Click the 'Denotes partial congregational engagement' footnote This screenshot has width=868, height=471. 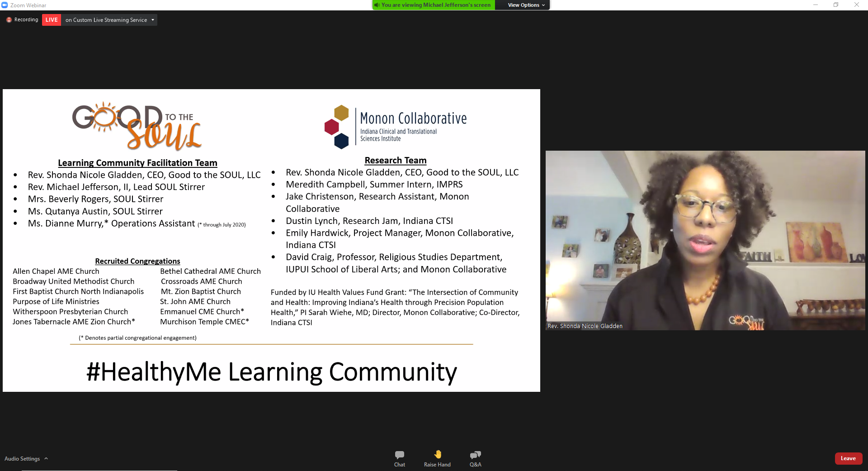tap(138, 338)
